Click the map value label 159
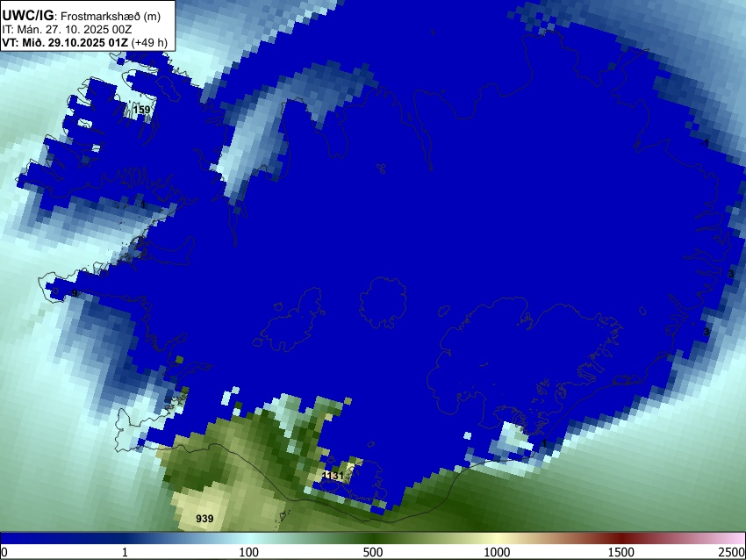 coord(142,110)
